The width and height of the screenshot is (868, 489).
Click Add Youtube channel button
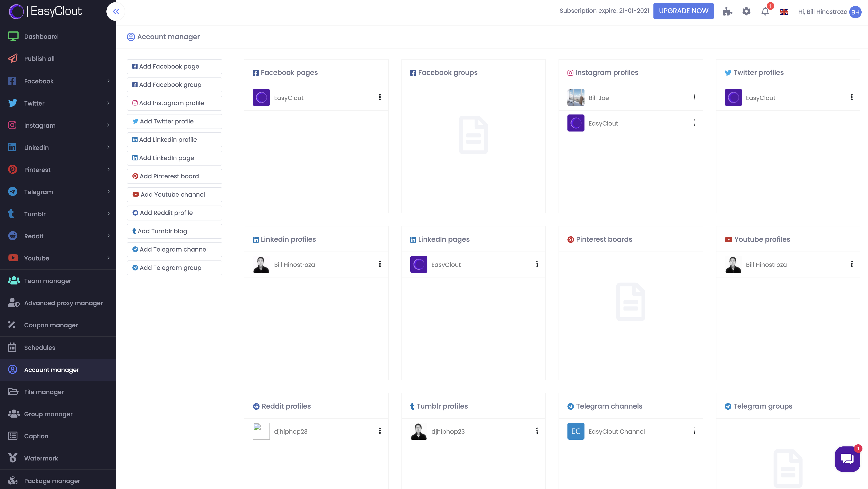174,195
